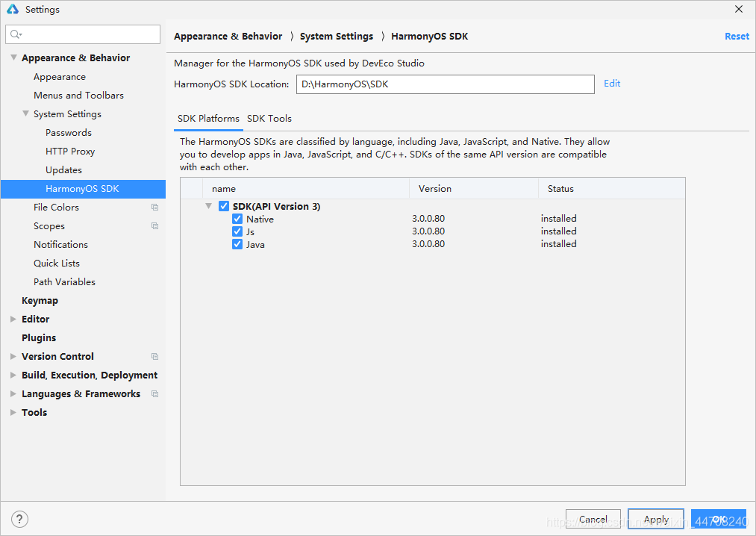
Task: Click the help question mark icon
Action: click(x=20, y=519)
